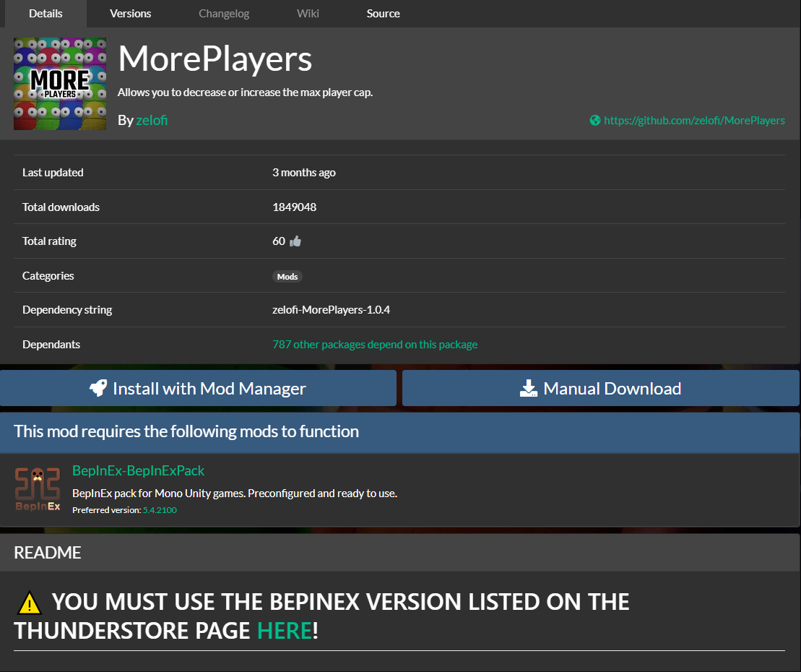Viewport: 801px width, 672px height.
Task: Open the Details tab
Action: 46,14
